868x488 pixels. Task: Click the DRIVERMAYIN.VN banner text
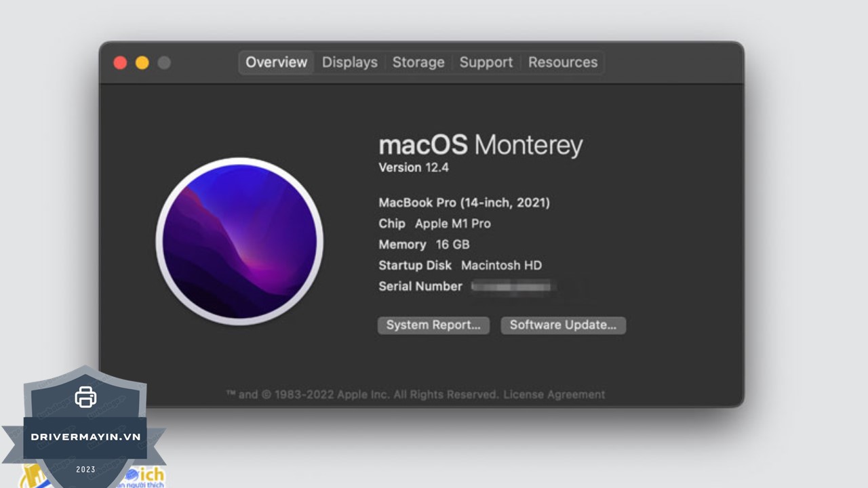point(85,436)
